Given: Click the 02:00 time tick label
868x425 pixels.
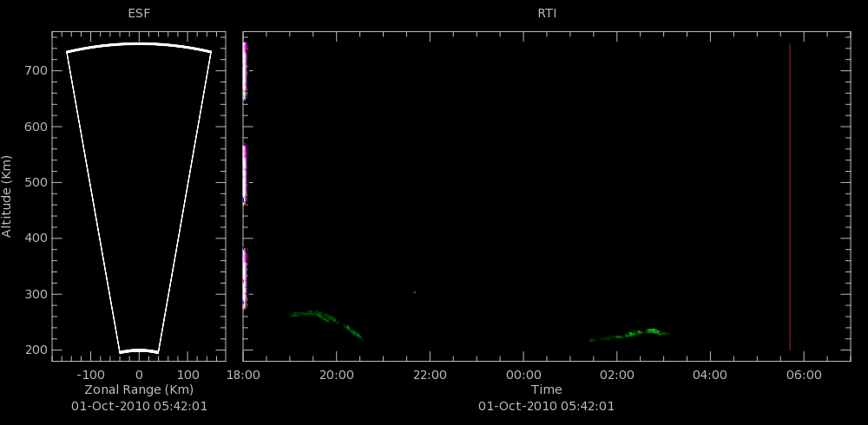Looking at the screenshot, I should click(616, 376).
